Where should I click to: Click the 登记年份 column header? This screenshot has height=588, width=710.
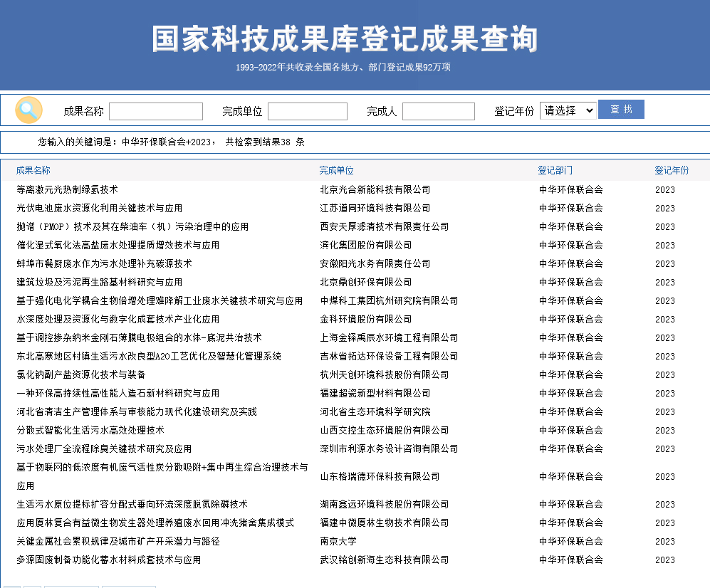pos(672,171)
